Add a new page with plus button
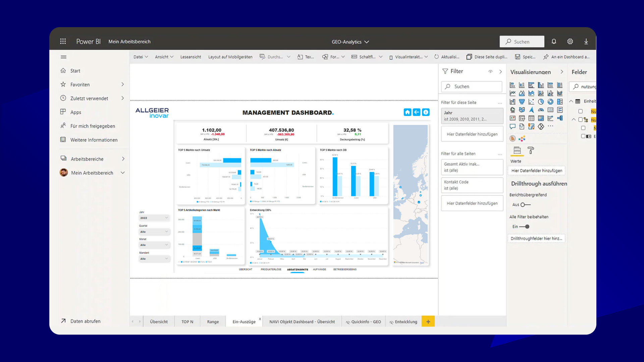This screenshot has width=644, height=362. 428,322
